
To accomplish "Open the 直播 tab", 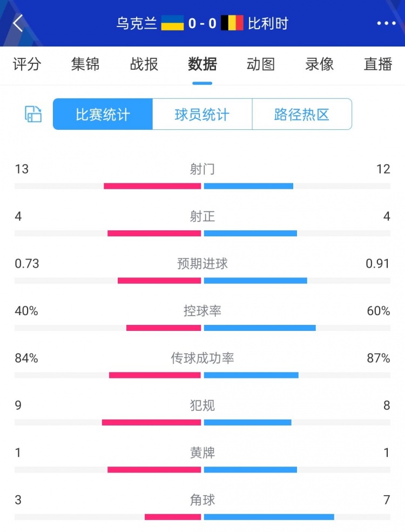I will [x=378, y=64].
